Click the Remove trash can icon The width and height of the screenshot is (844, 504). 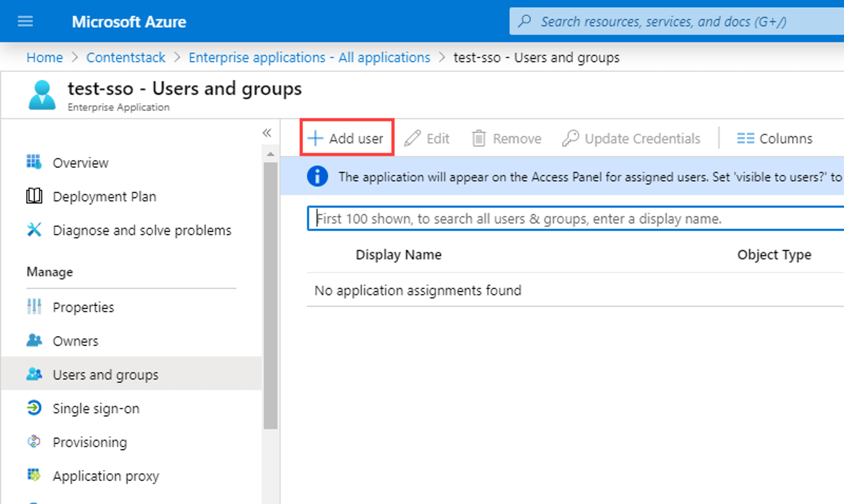pos(479,138)
